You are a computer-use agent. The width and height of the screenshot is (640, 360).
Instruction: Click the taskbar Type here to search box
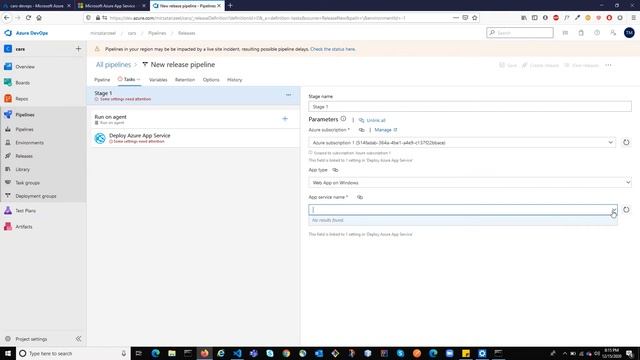pyautogui.click(x=73, y=353)
